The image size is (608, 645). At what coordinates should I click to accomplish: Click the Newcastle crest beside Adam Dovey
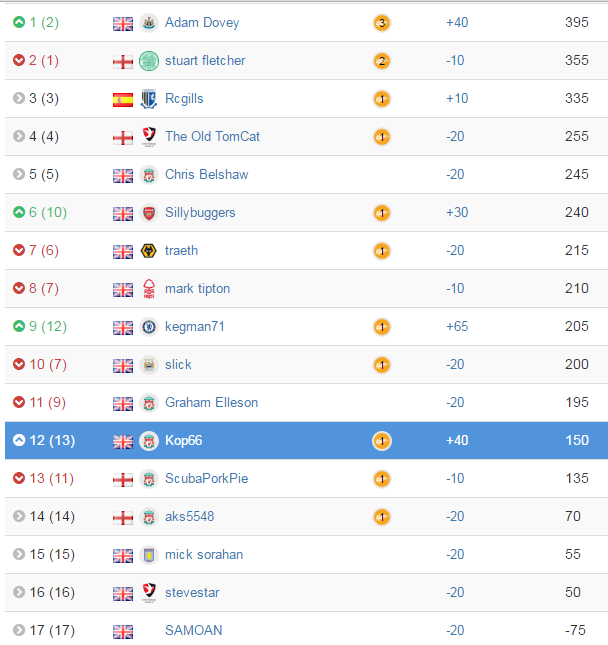point(149,23)
